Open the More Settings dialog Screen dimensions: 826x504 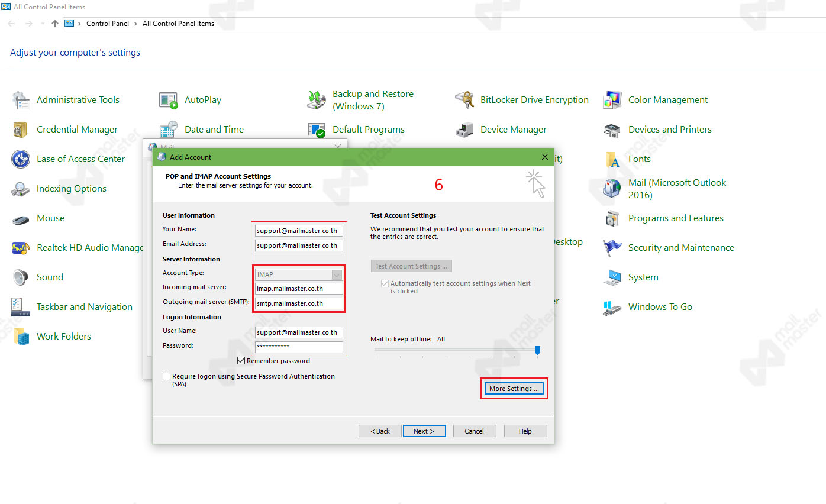click(513, 388)
